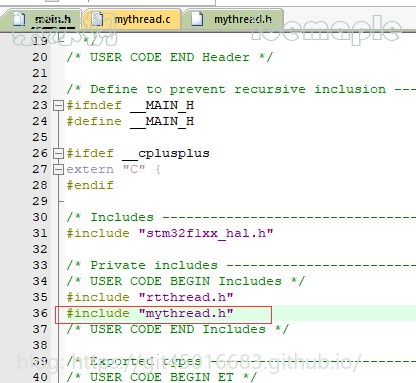This screenshot has height=383, width=416.
Task: Click line number 36 in the margin
Action: (40, 313)
